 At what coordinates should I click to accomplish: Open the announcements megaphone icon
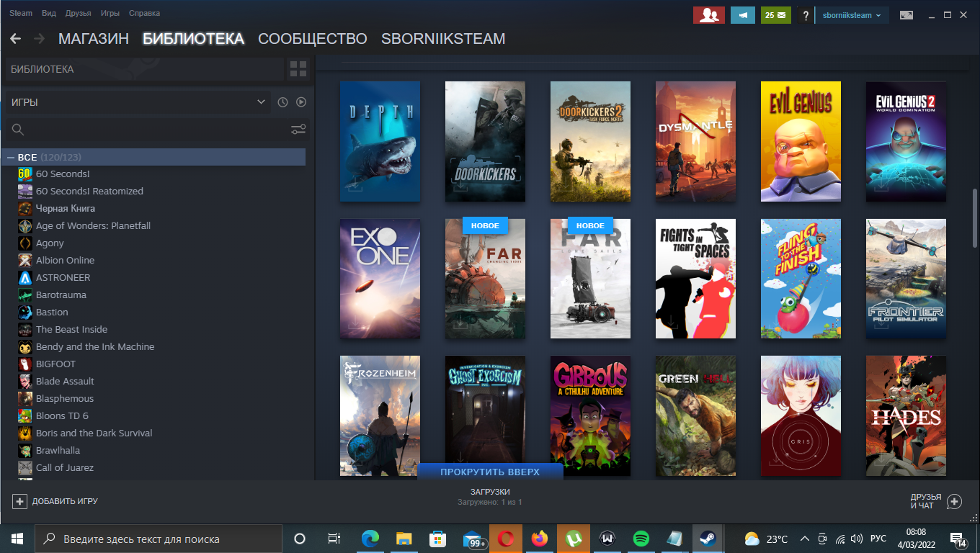pyautogui.click(x=742, y=15)
